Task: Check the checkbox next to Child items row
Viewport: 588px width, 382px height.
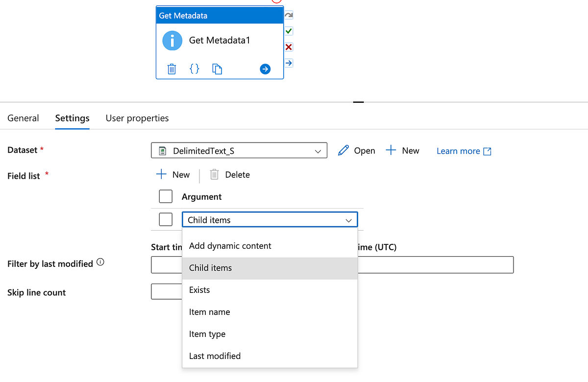Action: (x=166, y=219)
